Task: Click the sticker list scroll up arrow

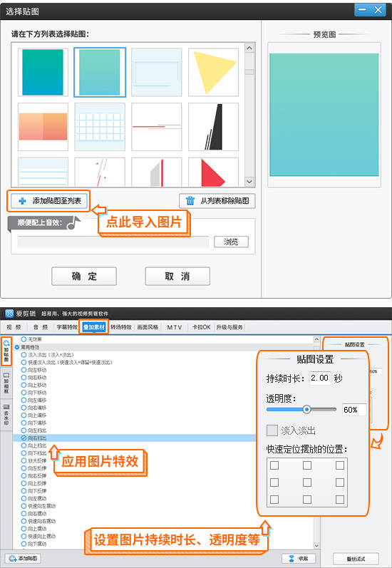Action: [x=249, y=48]
